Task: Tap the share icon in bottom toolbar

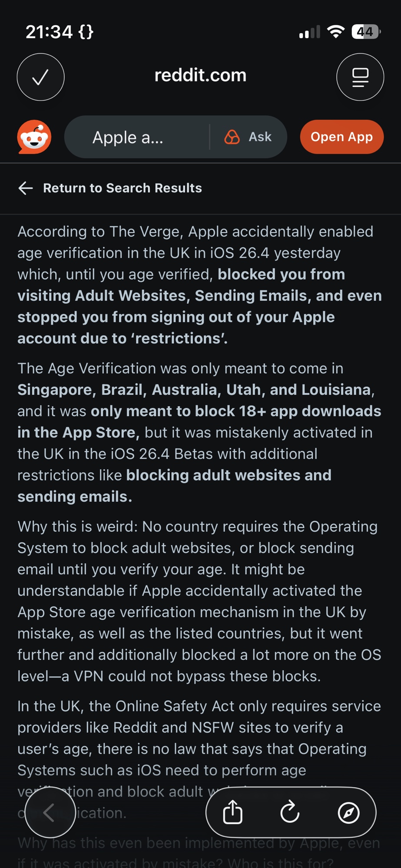Action: tap(233, 812)
